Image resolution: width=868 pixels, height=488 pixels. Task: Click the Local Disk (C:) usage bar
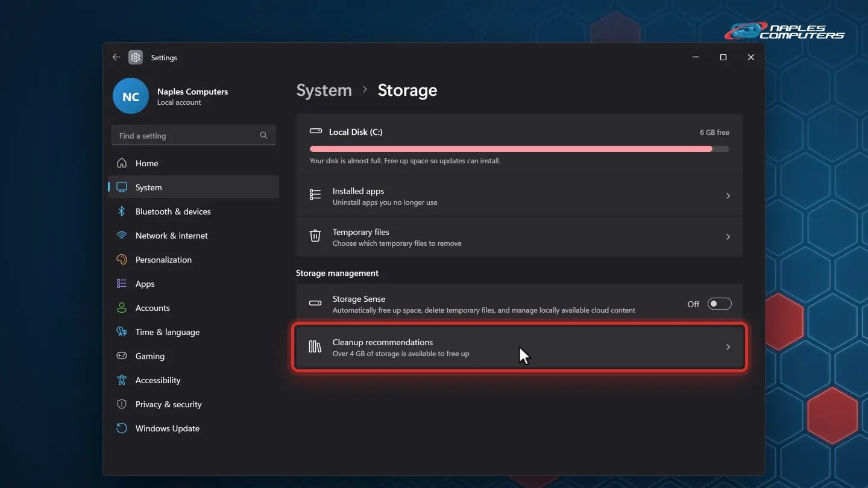point(519,149)
